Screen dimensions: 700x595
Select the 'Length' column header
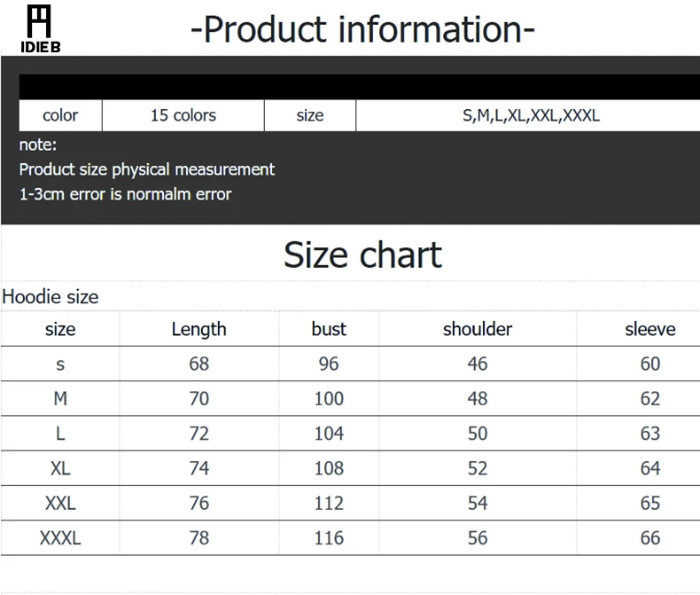pyautogui.click(x=198, y=329)
